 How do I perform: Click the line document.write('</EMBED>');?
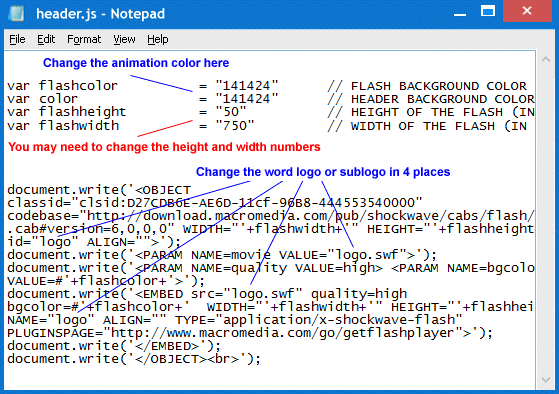point(114,346)
